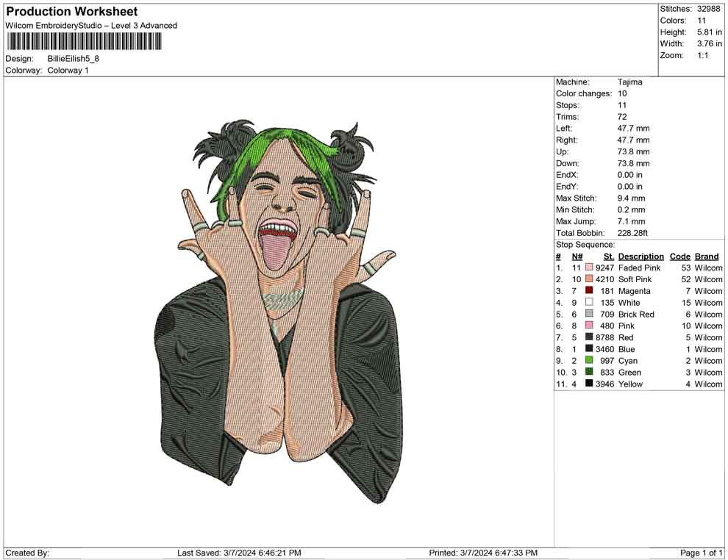Select the design name 'BillieEilish5_8'

(x=74, y=59)
